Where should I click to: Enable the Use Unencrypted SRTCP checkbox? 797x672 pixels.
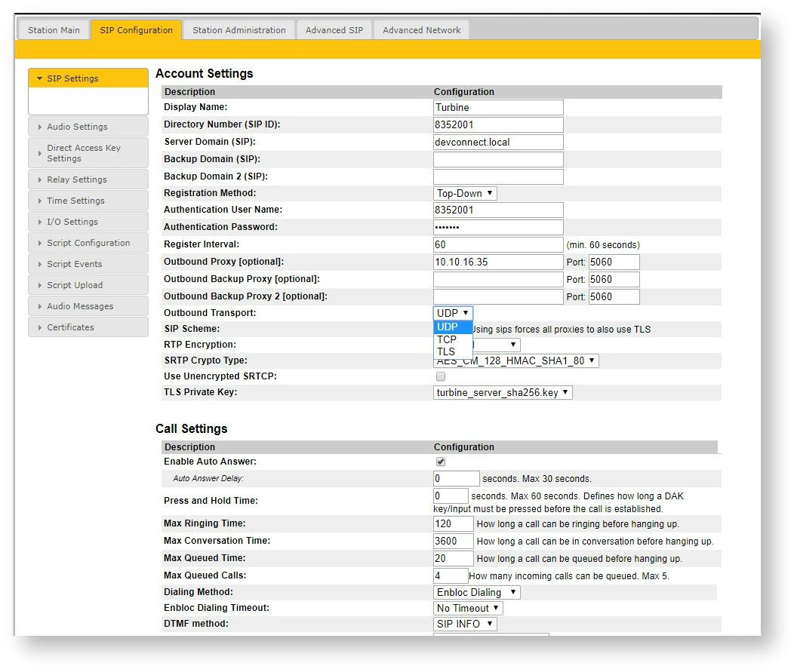click(x=440, y=376)
